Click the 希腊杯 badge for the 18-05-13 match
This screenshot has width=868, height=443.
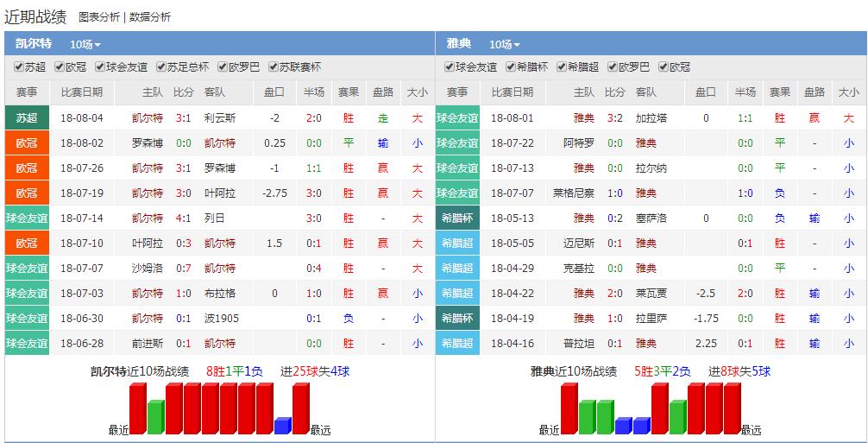point(457,218)
